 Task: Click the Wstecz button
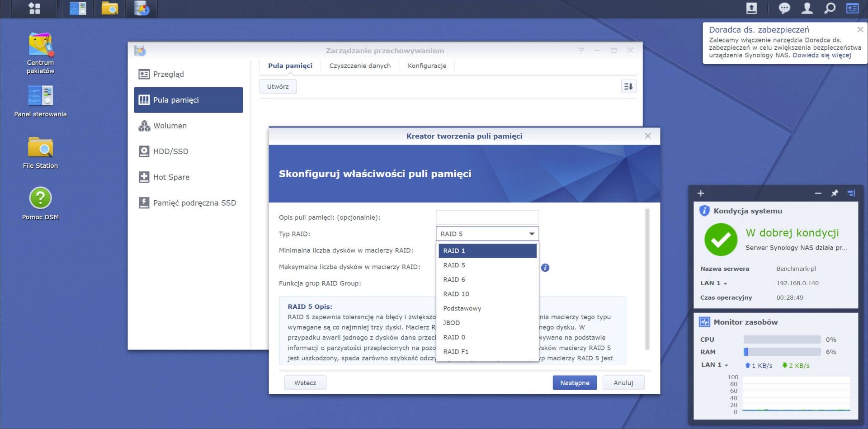pyautogui.click(x=305, y=383)
